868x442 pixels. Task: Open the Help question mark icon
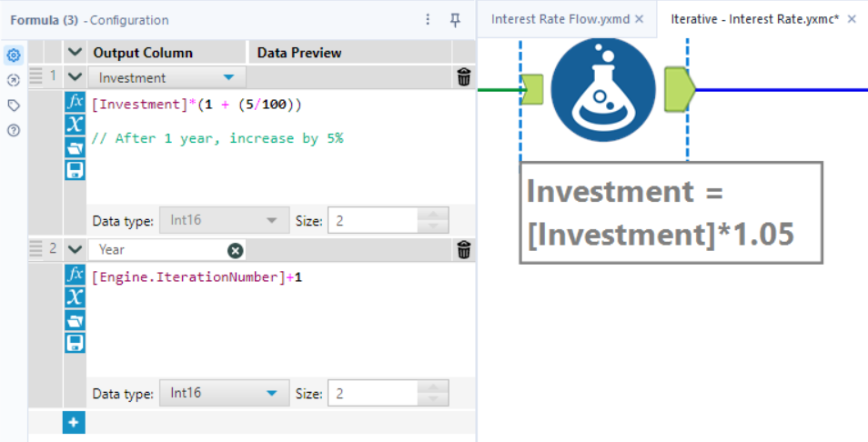click(14, 130)
